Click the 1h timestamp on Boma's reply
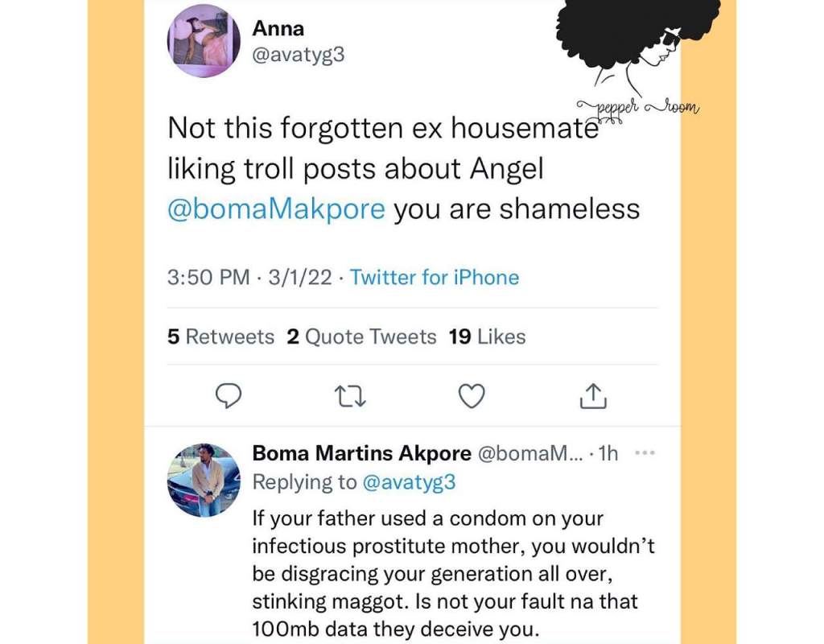This screenshot has height=644, width=824. coord(609,453)
